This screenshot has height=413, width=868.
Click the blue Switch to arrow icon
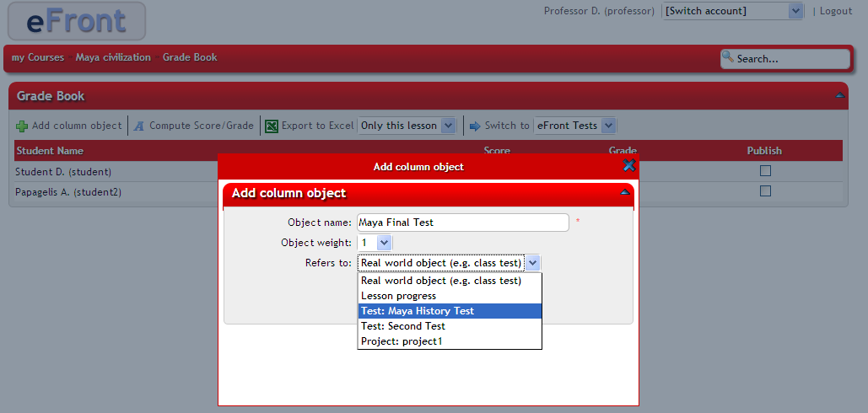pos(475,126)
